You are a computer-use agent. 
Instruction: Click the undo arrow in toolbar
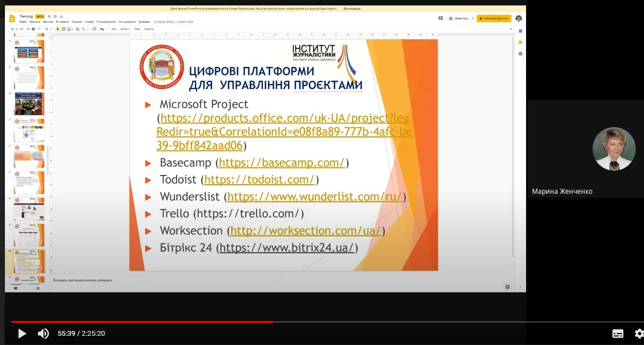coord(21,29)
